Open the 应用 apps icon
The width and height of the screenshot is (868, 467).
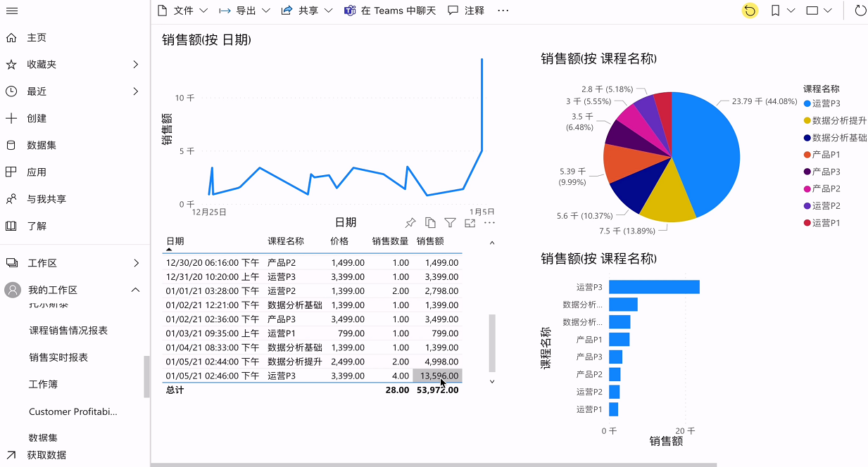coord(11,172)
